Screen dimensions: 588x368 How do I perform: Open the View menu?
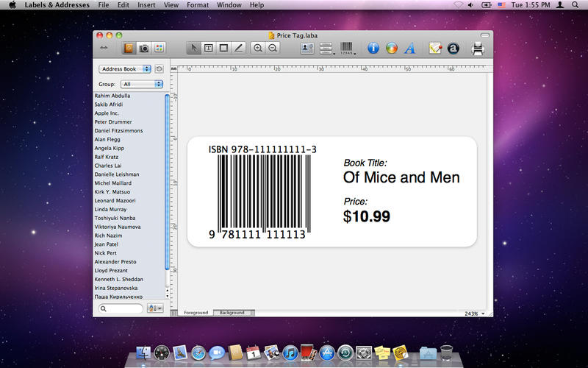click(x=171, y=5)
